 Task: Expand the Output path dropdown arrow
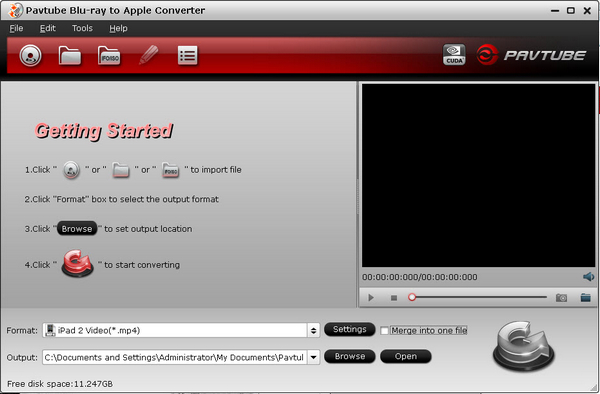313,358
